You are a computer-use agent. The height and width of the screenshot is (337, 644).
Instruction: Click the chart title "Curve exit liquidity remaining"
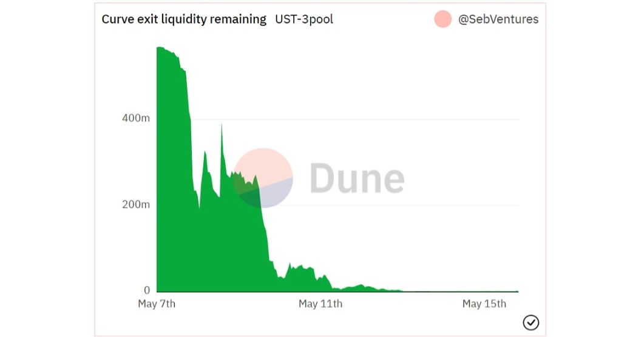tap(184, 19)
